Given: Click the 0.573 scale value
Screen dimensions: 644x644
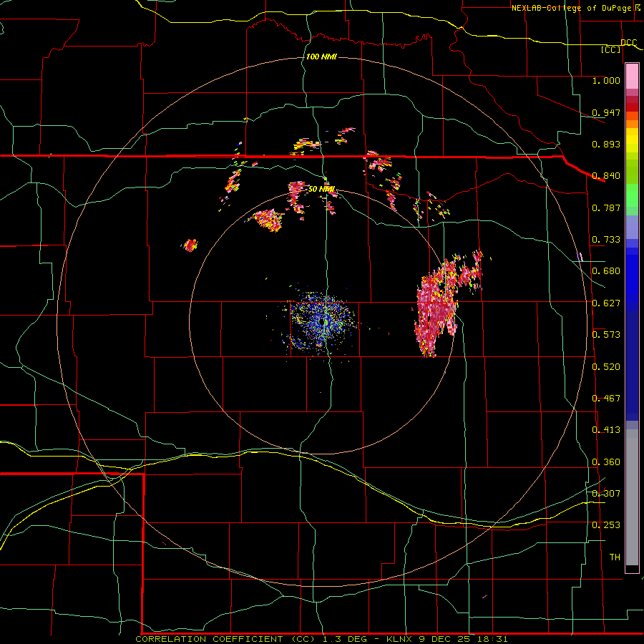Looking at the screenshot, I should (x=606, y=335).
